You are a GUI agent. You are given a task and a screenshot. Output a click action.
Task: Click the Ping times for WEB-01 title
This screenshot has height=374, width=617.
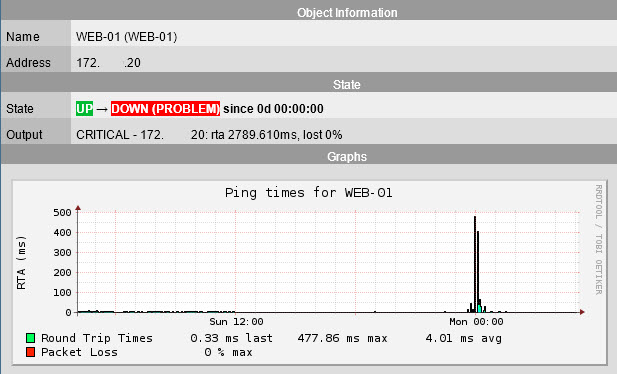coord(308,193)
